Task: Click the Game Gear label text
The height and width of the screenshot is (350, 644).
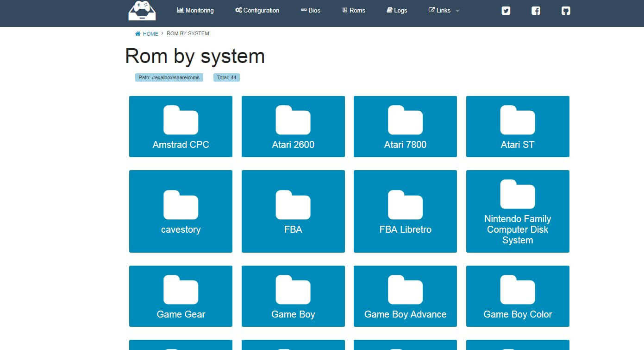Action: [181, 314]
